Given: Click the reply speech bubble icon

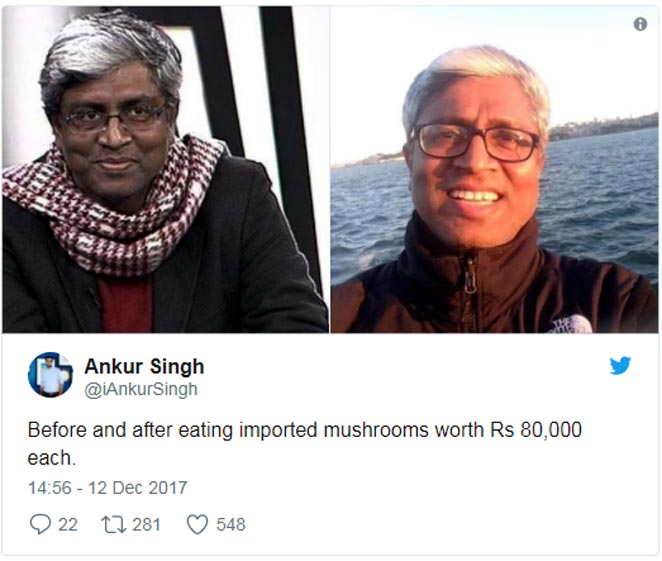Looking at the screenshot, I should pos(41,524).
